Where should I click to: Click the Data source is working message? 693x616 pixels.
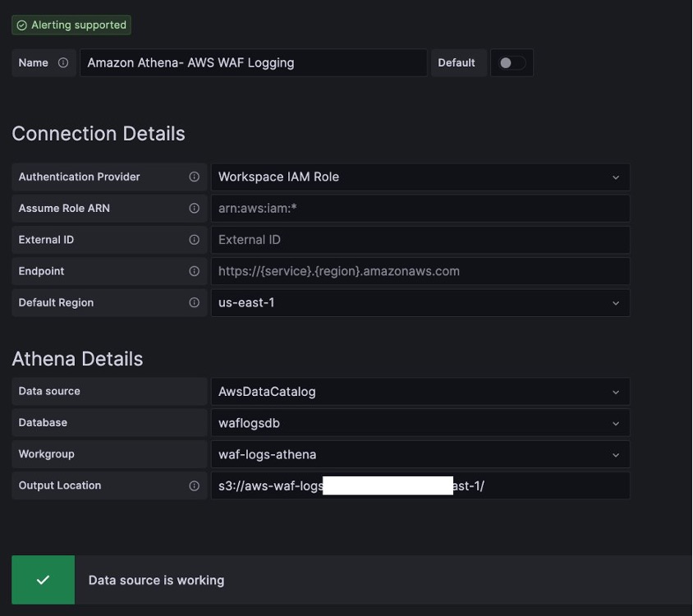[x=157, y=580]
